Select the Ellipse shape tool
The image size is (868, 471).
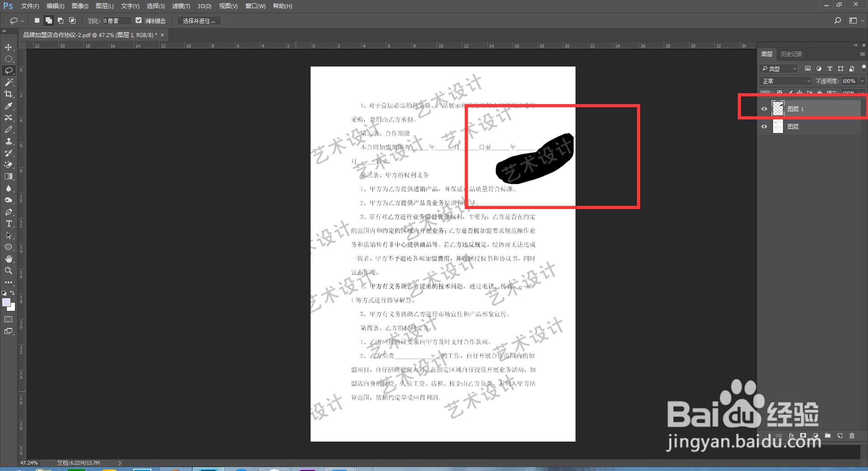(9, 247)
